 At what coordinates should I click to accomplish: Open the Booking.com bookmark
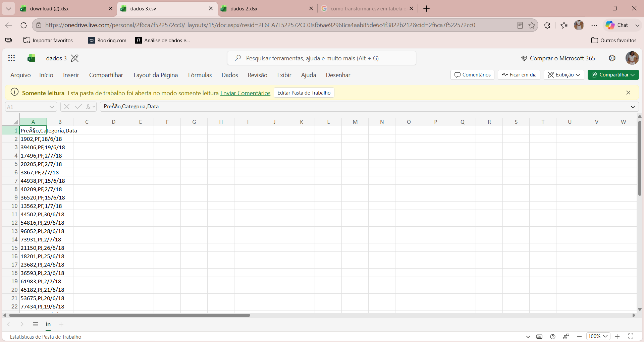click(107, 41)
